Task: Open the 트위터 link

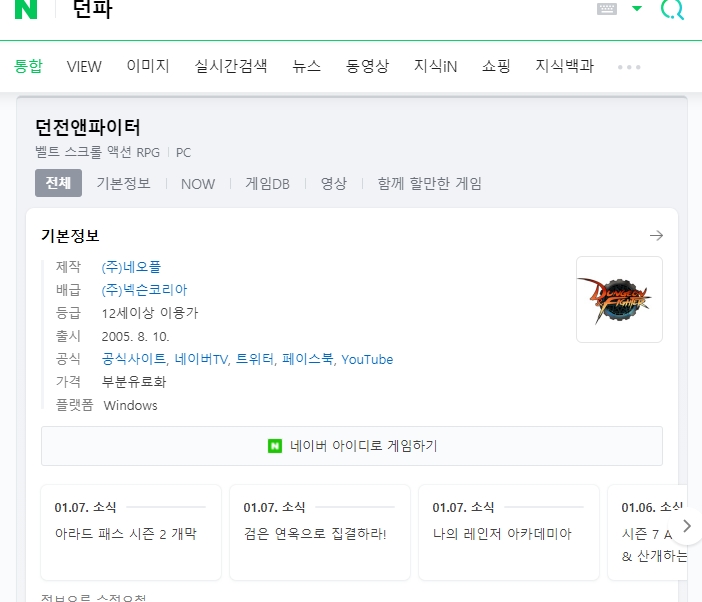Action: click(x=255, y=359)
